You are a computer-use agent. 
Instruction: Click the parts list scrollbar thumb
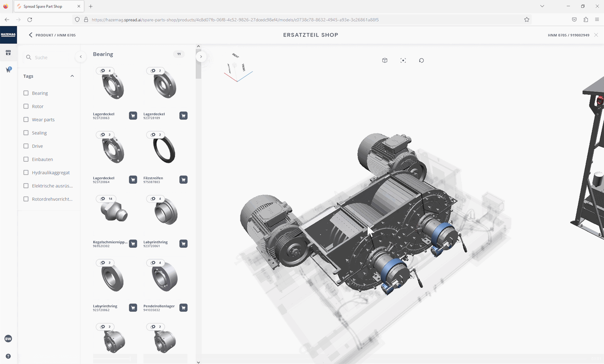198,64
